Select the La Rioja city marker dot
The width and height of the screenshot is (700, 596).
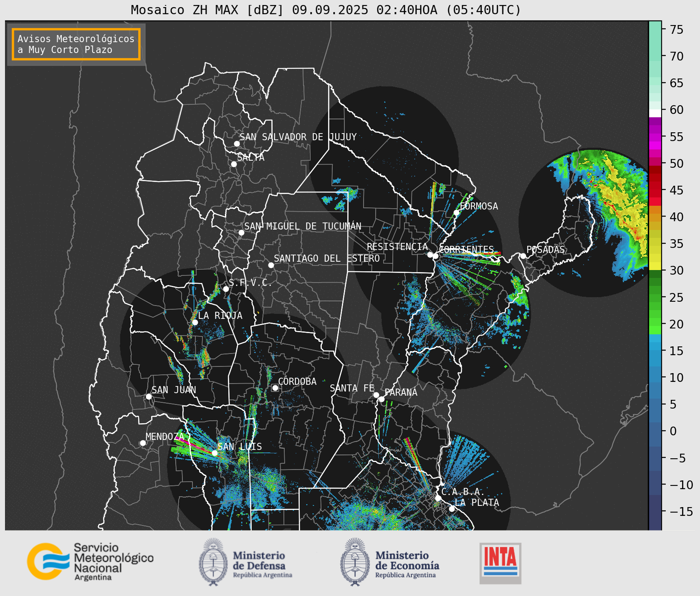pos(195,322)
